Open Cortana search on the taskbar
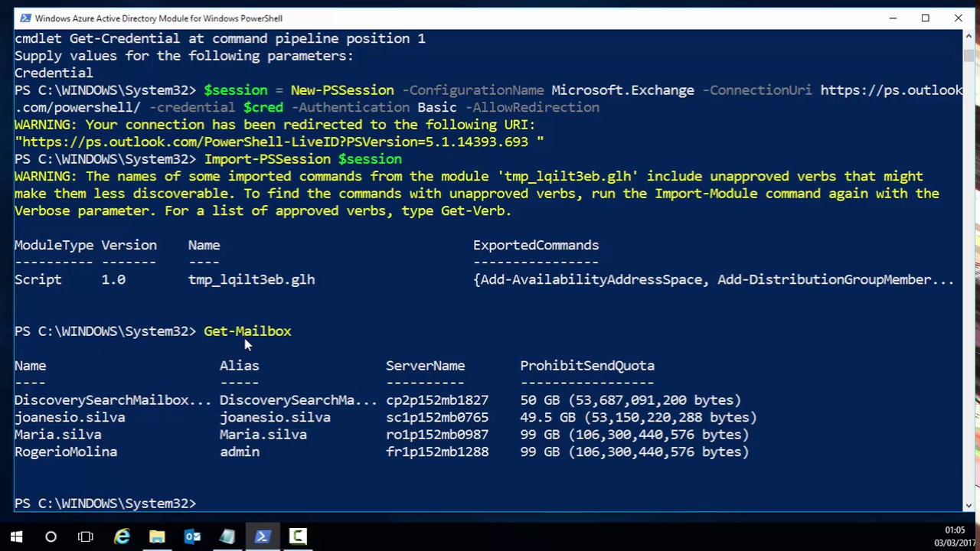980x551 pixels. coord(51,536)
